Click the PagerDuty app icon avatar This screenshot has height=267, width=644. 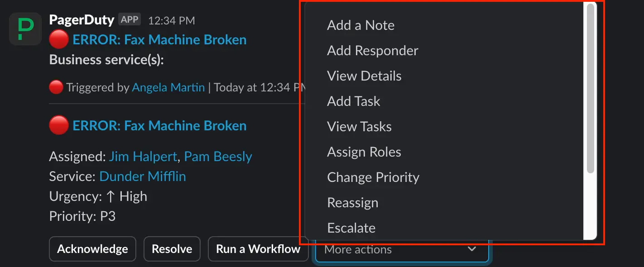[25, 29]
